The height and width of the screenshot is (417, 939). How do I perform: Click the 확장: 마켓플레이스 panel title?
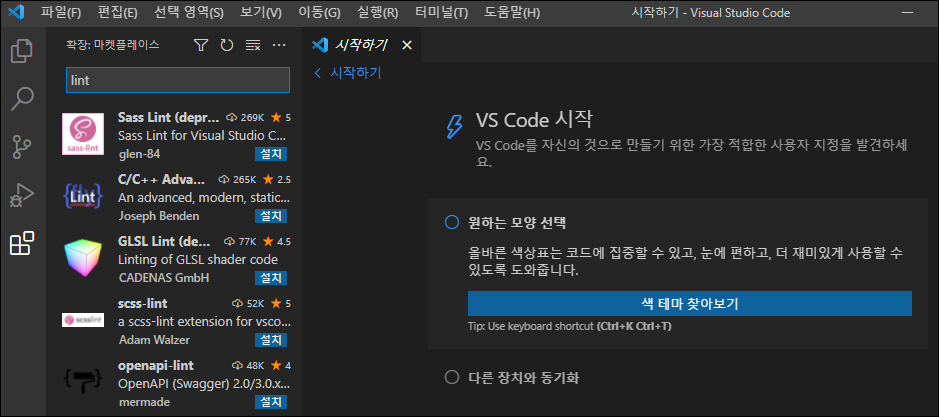click(x=113, y=45)
